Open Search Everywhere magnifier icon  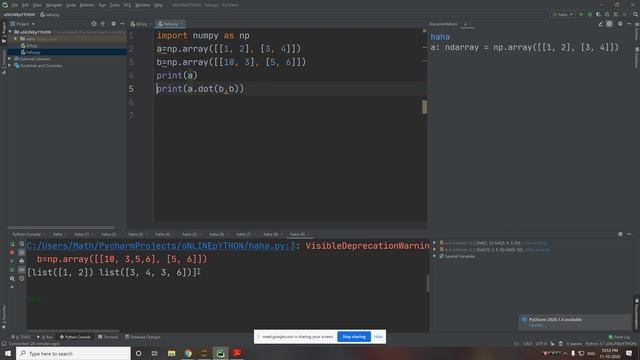point(636,14)
